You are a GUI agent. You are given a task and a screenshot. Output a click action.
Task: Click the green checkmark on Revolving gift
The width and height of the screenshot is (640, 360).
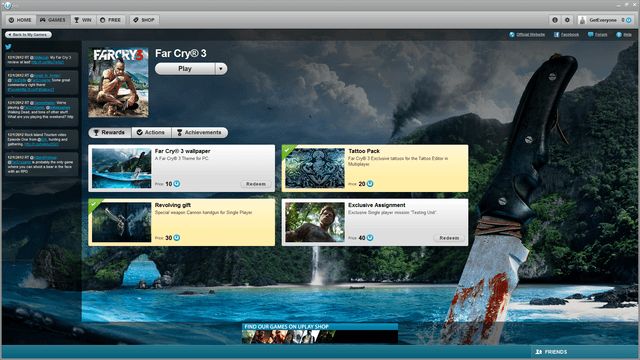coord(94,204)
